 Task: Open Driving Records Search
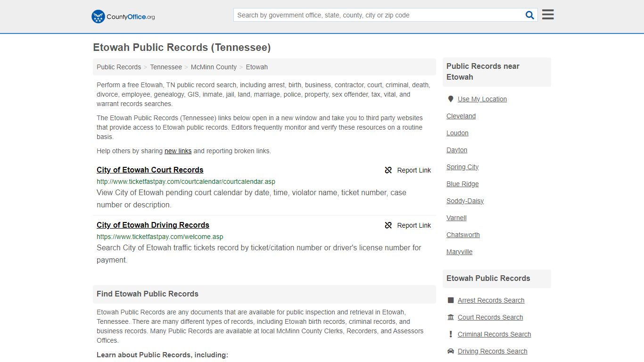pos(492,351)
